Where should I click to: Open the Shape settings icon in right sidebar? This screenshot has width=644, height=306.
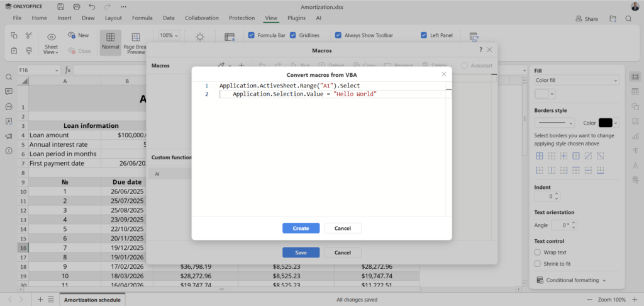635,106
